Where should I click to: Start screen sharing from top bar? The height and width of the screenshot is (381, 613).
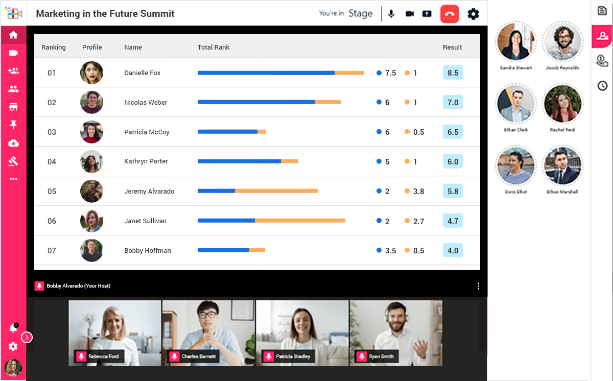(x=427, y=14)
